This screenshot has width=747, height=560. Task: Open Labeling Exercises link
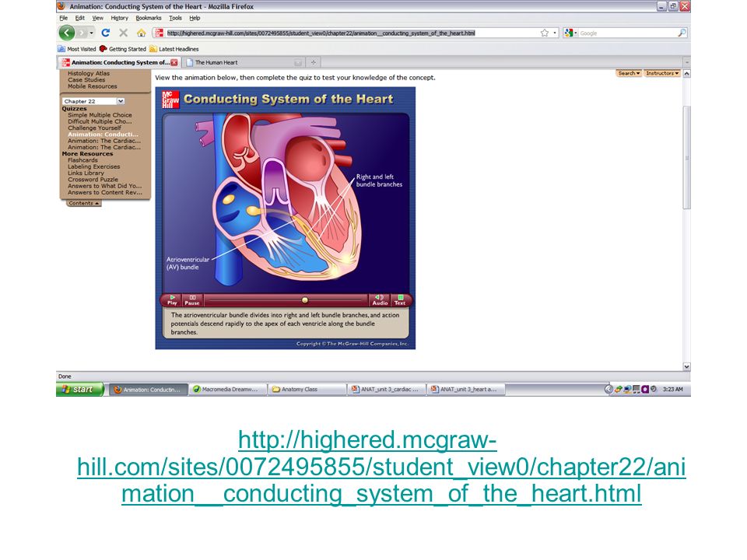(94, 166)
